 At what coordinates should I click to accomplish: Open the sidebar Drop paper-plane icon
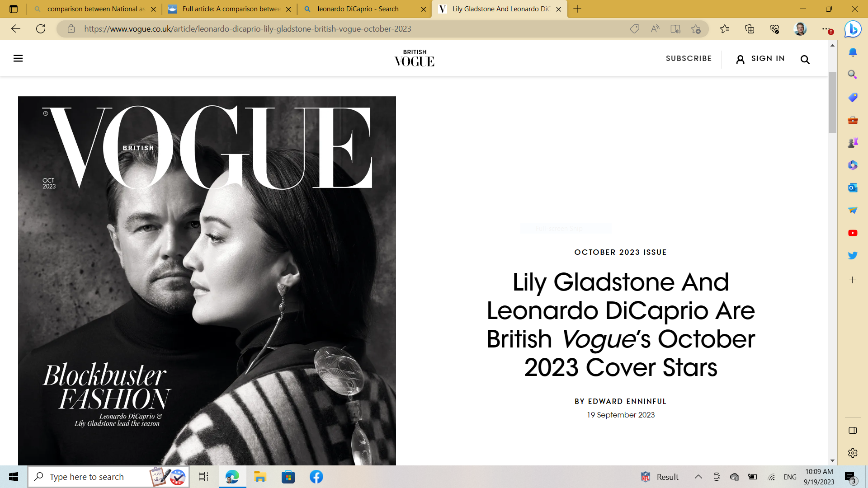tap(853, 210)
